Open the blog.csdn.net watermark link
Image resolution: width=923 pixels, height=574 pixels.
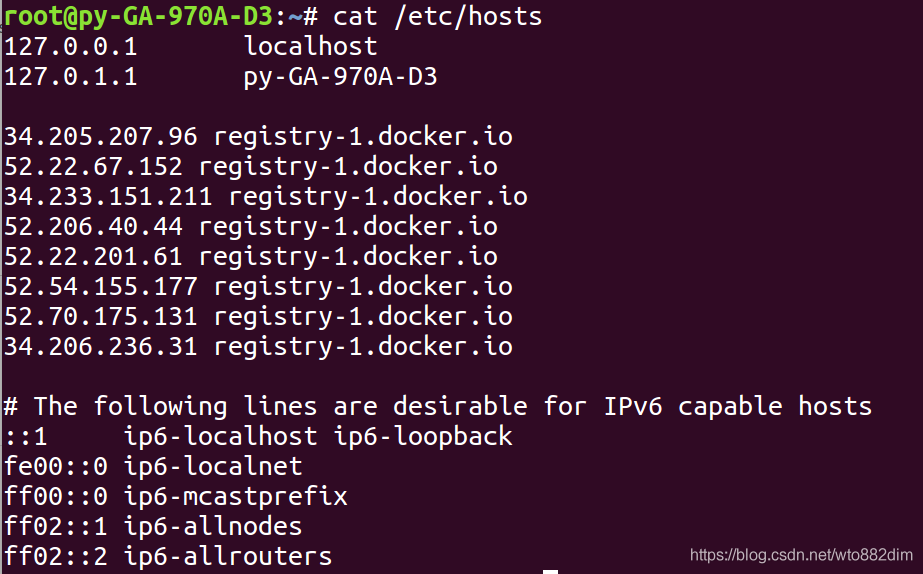coord(801,555)
